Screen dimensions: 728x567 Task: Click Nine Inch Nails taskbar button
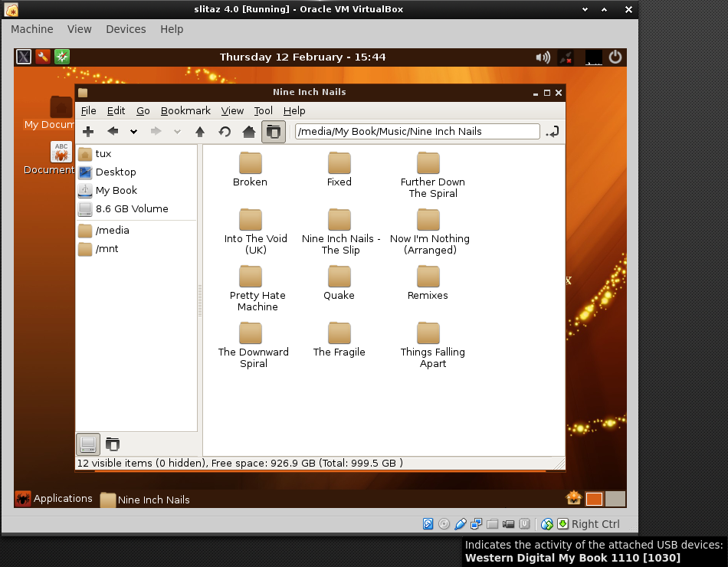tap(145, 500)
